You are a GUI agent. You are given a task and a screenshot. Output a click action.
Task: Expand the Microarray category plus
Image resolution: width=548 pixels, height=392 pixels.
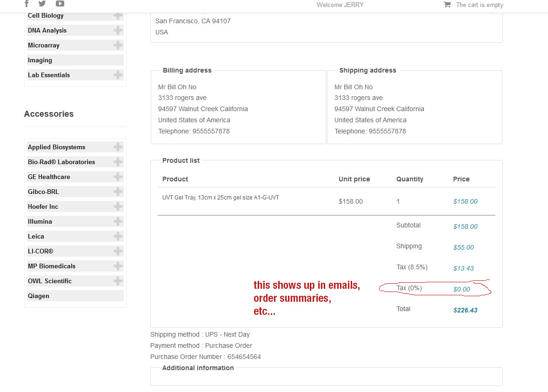coord(118,46)
